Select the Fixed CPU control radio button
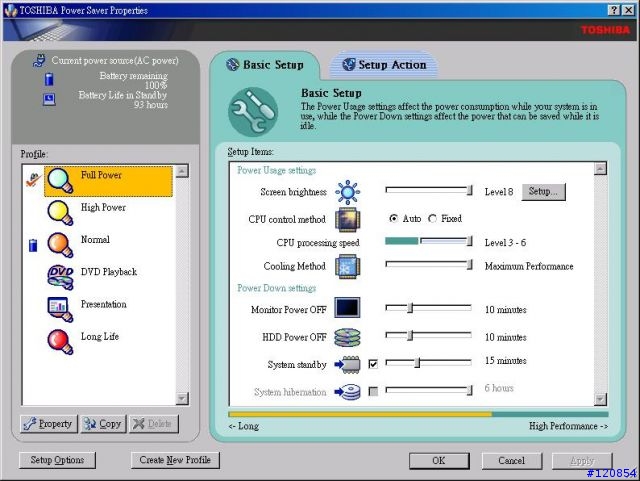Screen dimensions: 640x481 [x=432, y=218]
